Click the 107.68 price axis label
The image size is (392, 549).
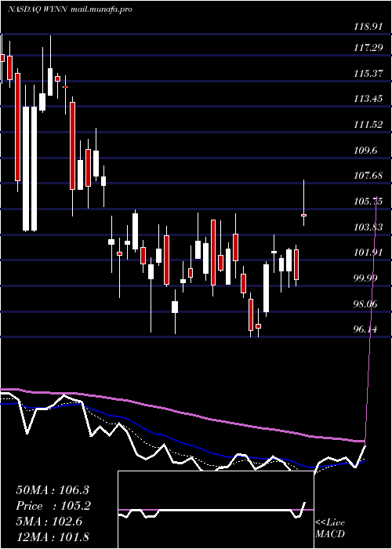pyautogui.click(x=368, y=176)
